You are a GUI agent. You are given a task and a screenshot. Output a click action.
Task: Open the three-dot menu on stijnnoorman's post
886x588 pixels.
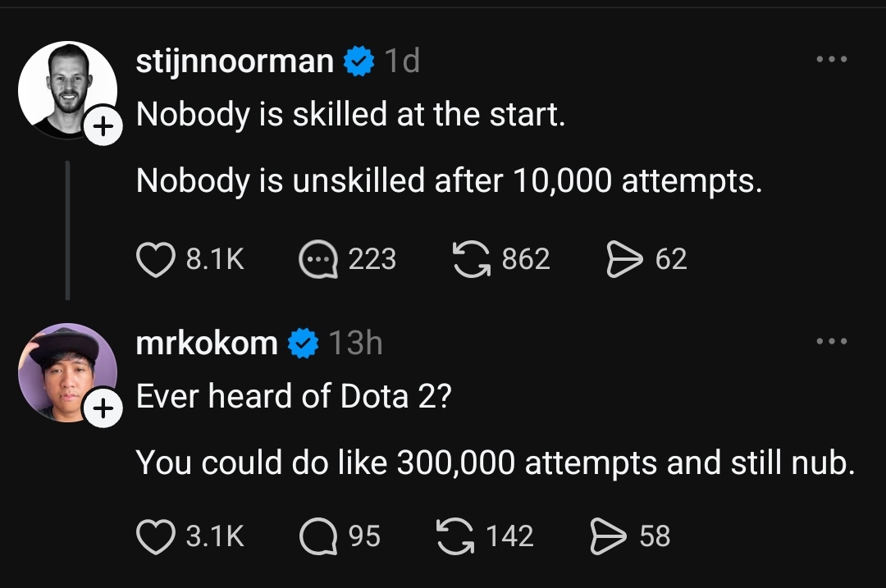tap(832, 59)
